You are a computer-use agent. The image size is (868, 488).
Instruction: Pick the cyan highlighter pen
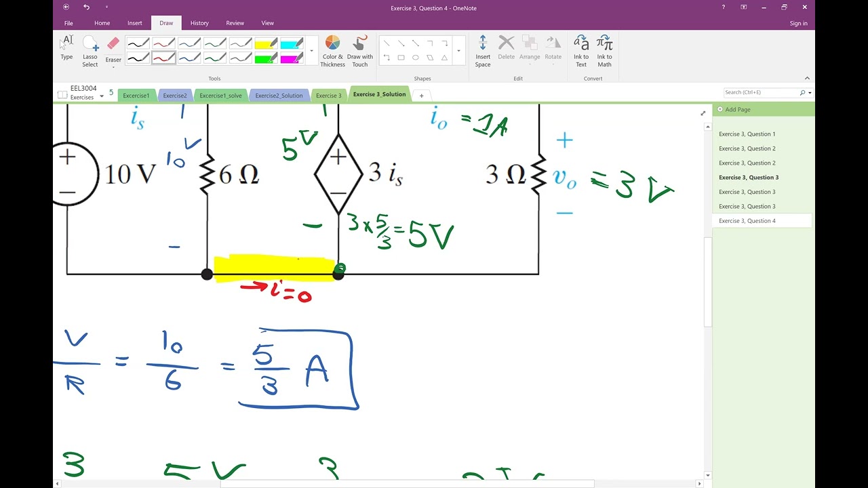pyautogui.click(x=292, y=43)
